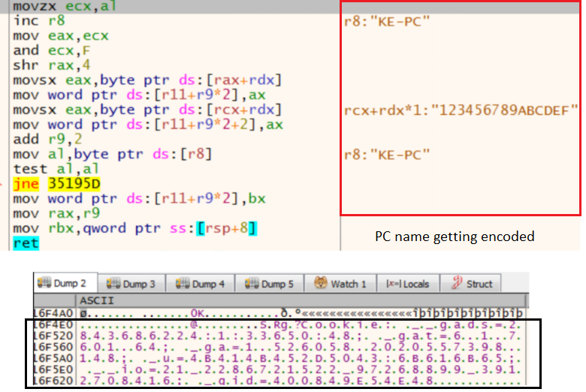Select 'mov word ptr ds:[r11+r9*2+2],ax' line
The height and width of the screenshot is (392, 586).
pyautogui.click(x=148, y=125)
